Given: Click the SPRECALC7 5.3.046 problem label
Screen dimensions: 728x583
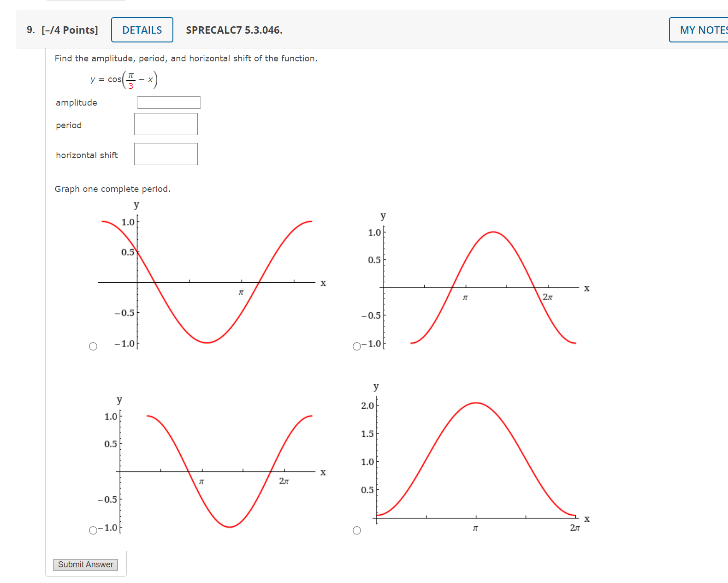Looking at the screenshot, I should coord(233,30).
